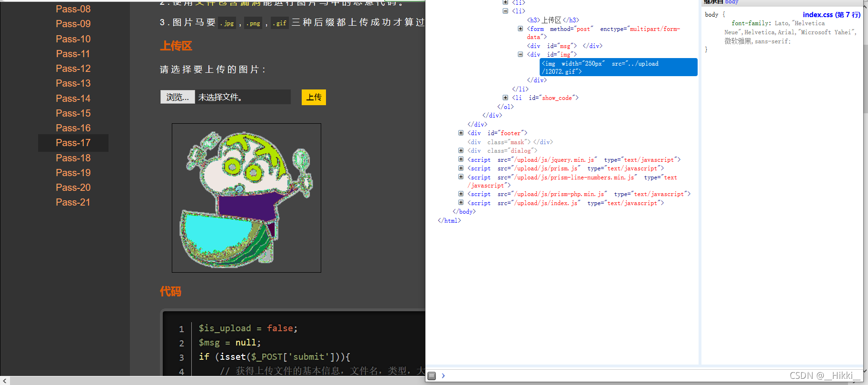Open the Pass-21 page
The image size is (868, 385).
(73, 202)
